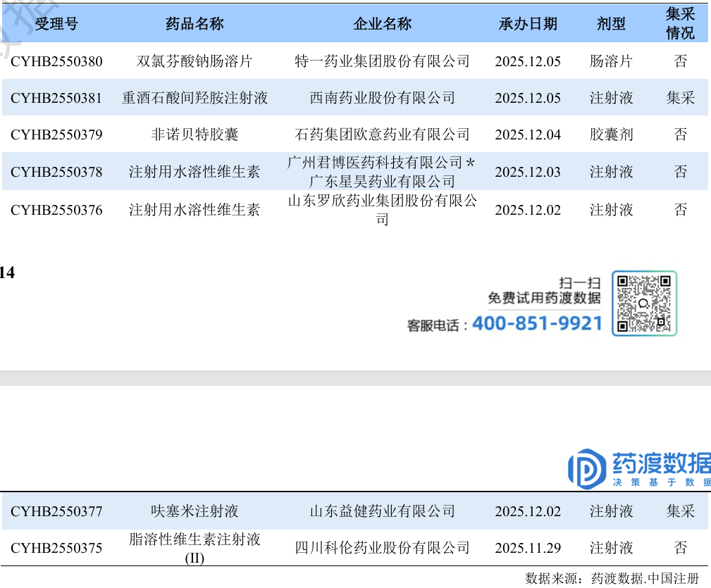Select cell CYHB2550378
This screenshot has height=588, width=711.
click(56, 172)
